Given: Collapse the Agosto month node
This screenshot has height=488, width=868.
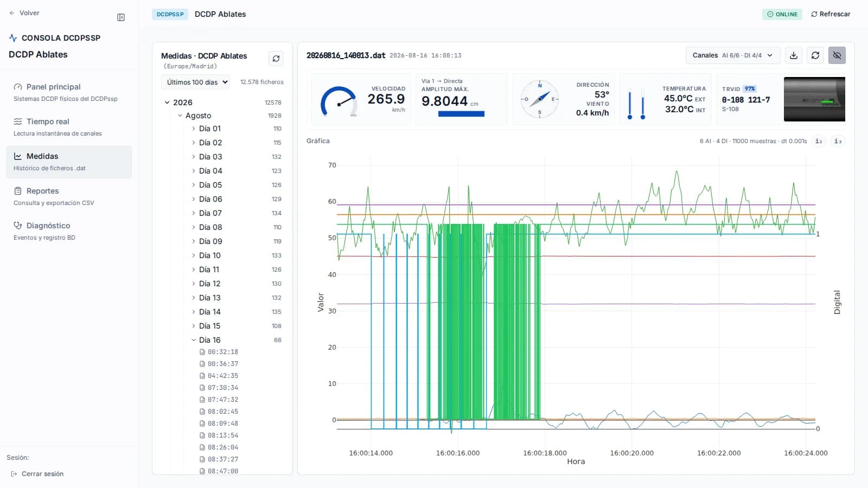Looking at the screenshot, I should (x=180, y=115).
